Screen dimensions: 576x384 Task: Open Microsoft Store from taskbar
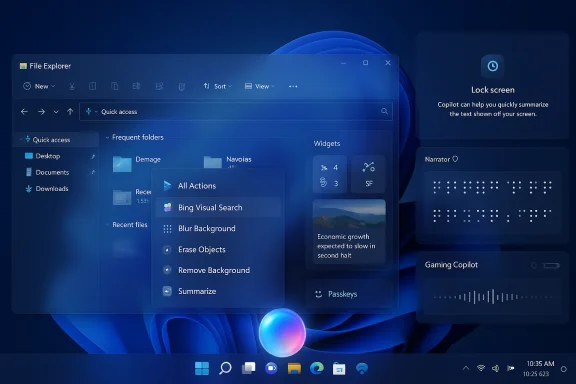[x=339, y=369]
